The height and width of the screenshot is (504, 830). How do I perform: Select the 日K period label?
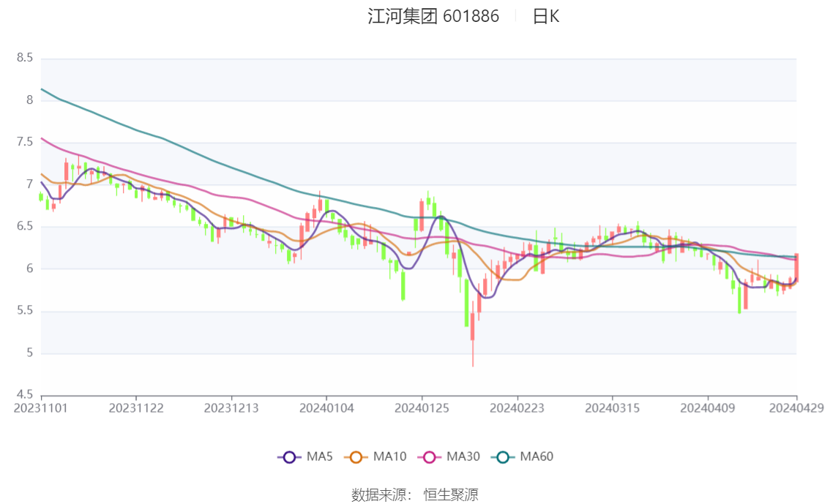pyautogui.click(x=546, y=16)
